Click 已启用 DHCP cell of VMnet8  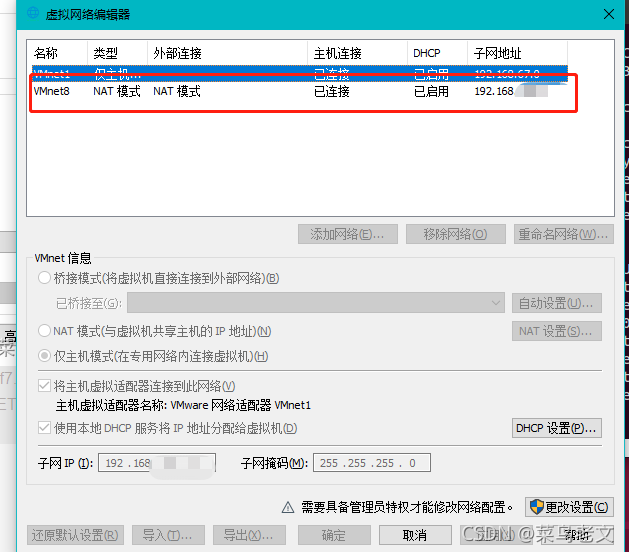431,91
